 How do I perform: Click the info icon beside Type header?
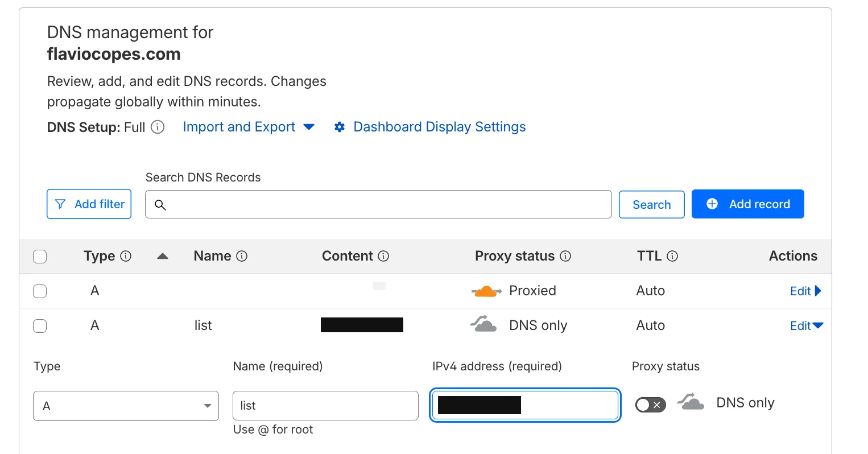click(x=126, y=256)
